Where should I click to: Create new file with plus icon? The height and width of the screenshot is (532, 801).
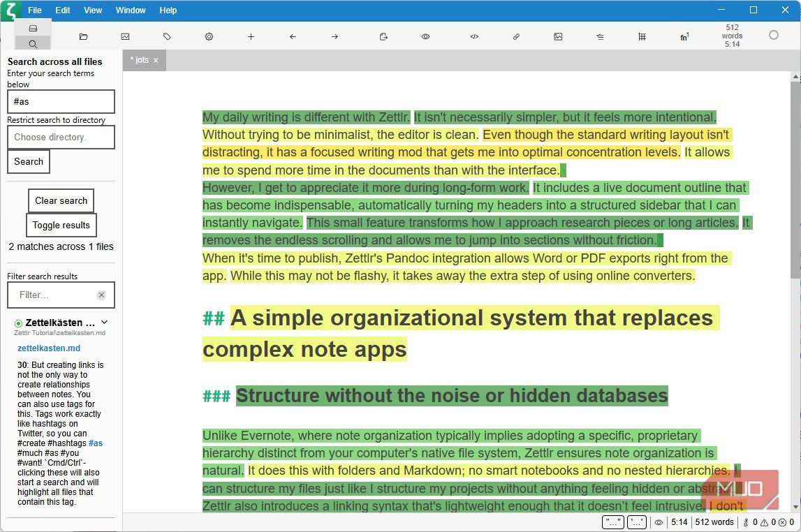(251, 36)
